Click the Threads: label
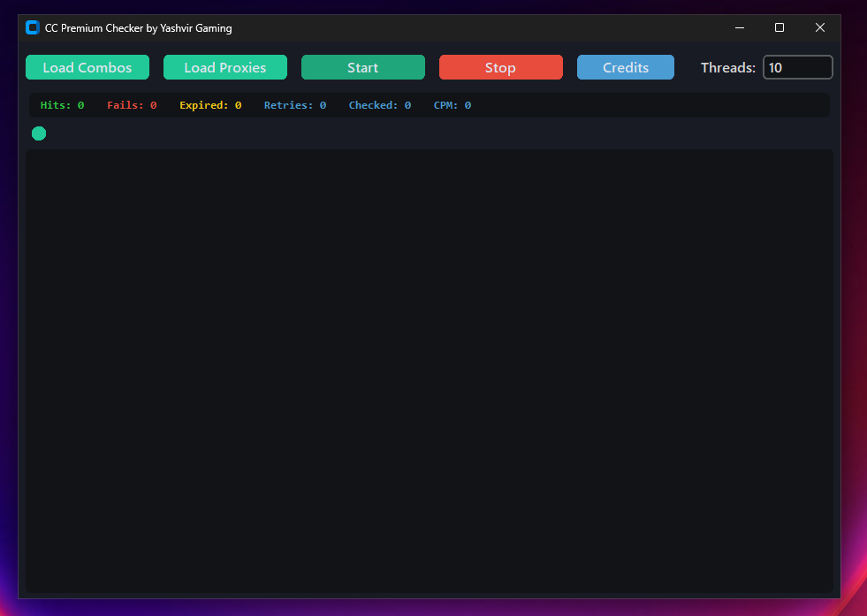Image resolution: width=867 pixels, height=616 pixels. [x=727, y=67]
